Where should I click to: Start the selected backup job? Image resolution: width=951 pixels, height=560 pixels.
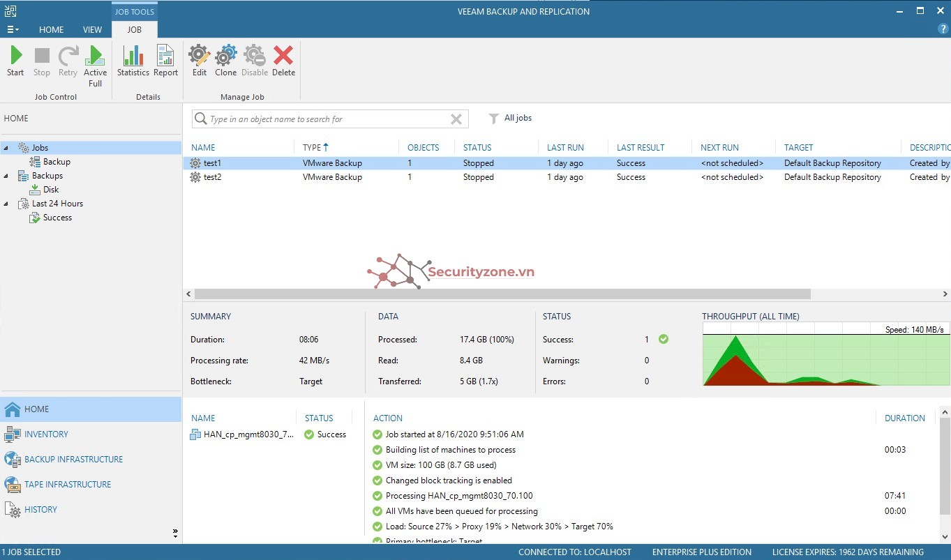tap(15, 61)
